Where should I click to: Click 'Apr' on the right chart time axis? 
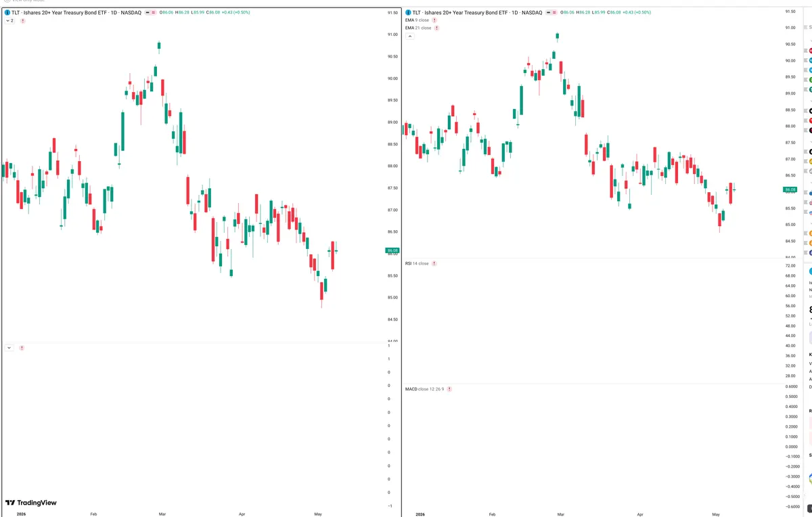tap(640, 514)
